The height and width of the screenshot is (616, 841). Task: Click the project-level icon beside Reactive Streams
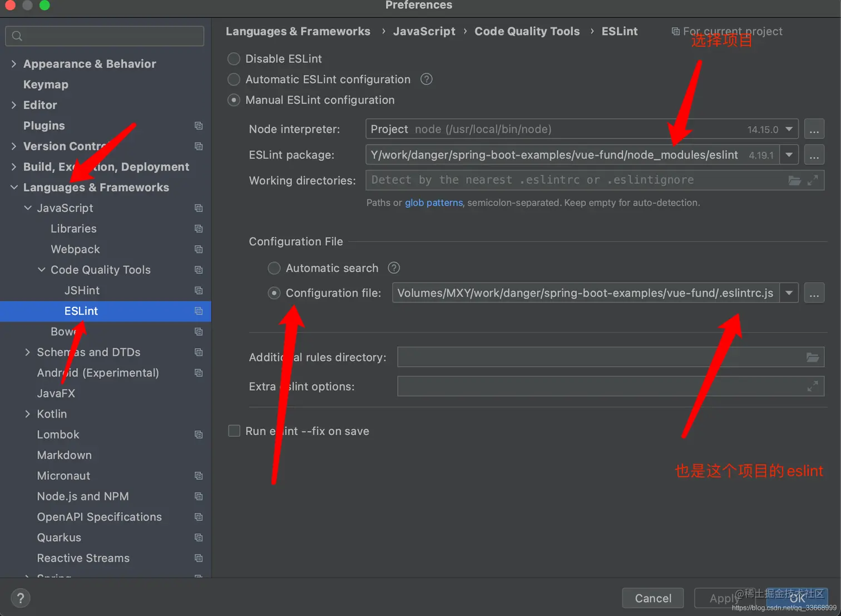point(199,558)
